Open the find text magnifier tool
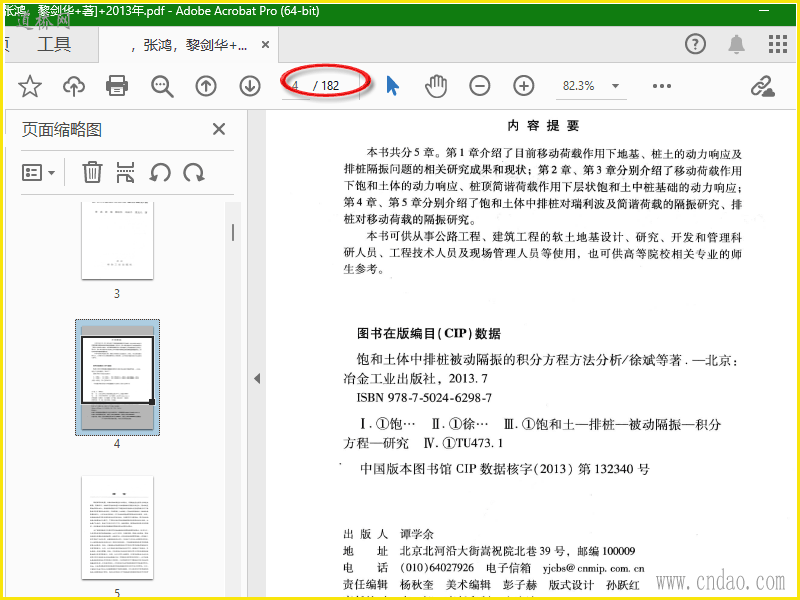 (x=162, y=86)
